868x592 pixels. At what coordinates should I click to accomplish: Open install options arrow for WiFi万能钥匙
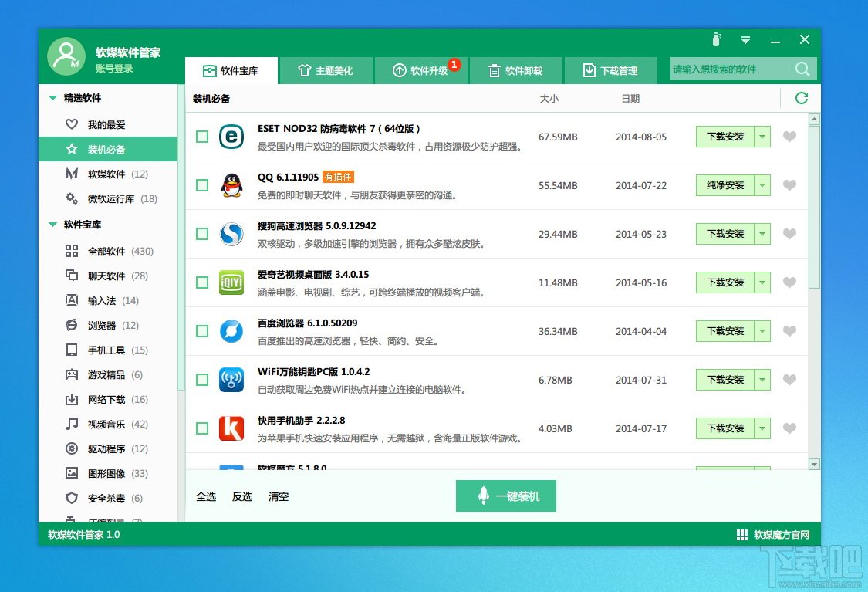(x=762, y=380)
